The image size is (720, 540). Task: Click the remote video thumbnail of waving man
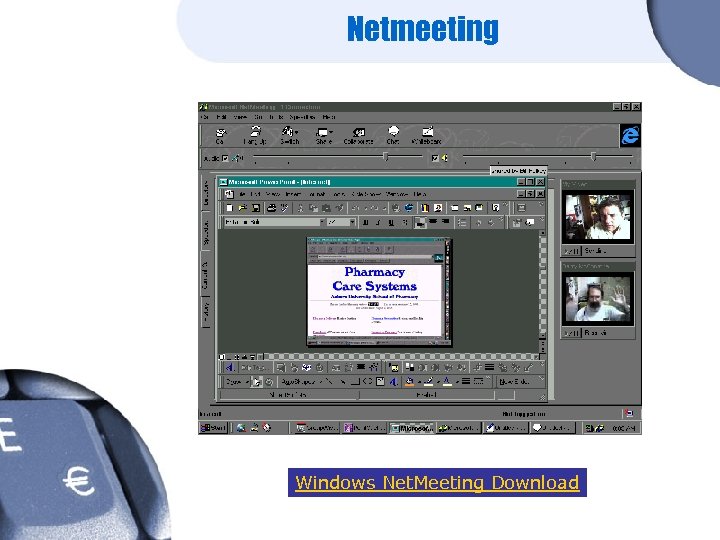(x=598, y=299)
